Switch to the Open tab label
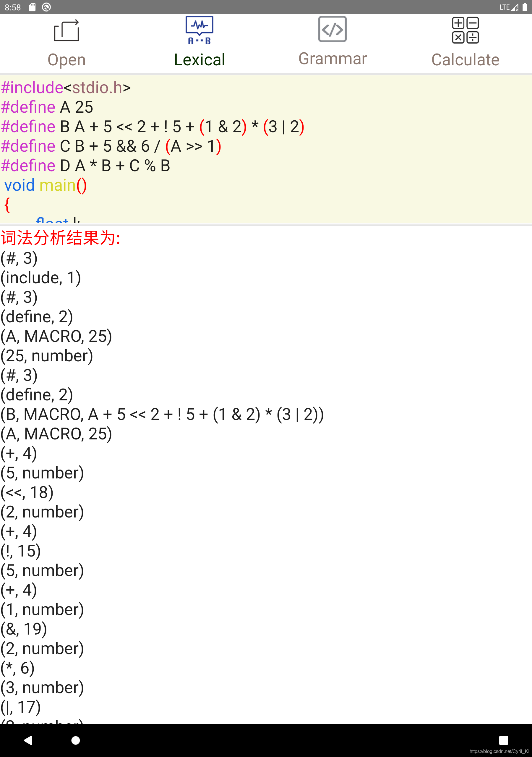 point(66,60)
